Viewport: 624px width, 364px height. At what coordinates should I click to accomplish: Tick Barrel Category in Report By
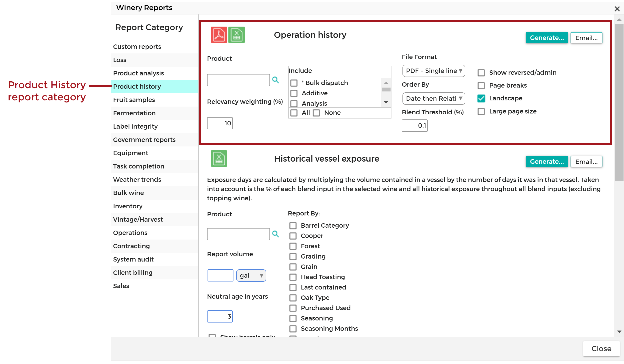[293, 226]
